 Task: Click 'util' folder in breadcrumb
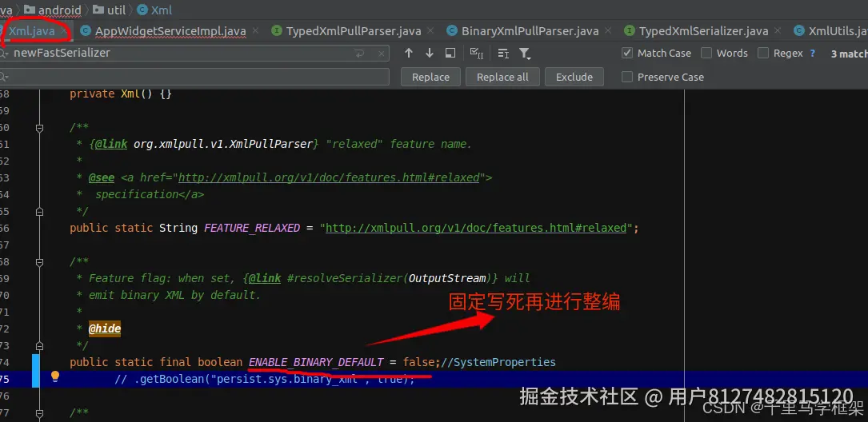click(109, 10)
